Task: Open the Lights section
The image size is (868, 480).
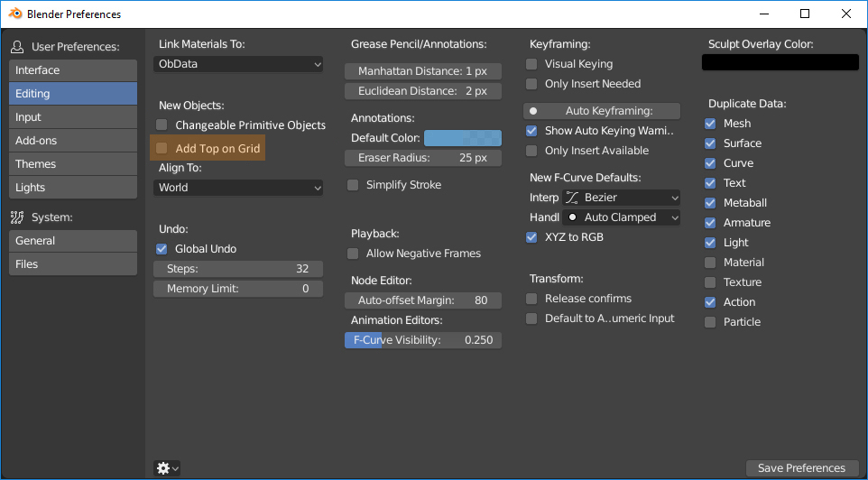Action: point(73,187)
